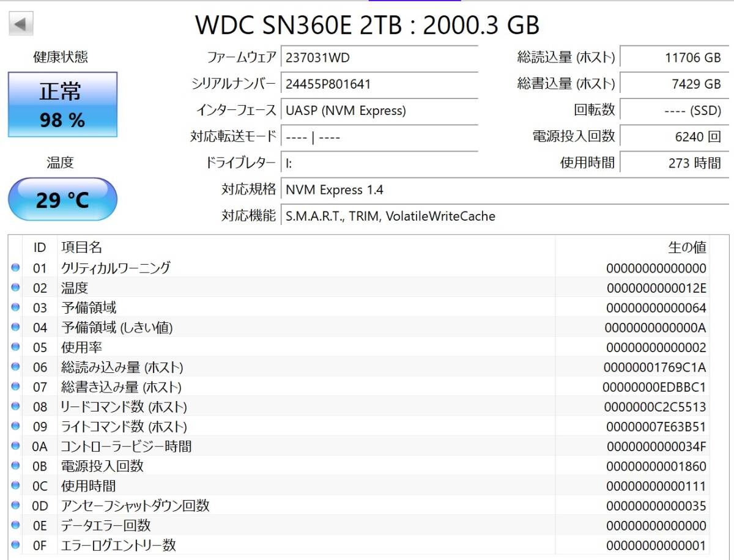Click the 健康状態 label
The height and width of the screenshot is (560, 734).
(60, 57)
